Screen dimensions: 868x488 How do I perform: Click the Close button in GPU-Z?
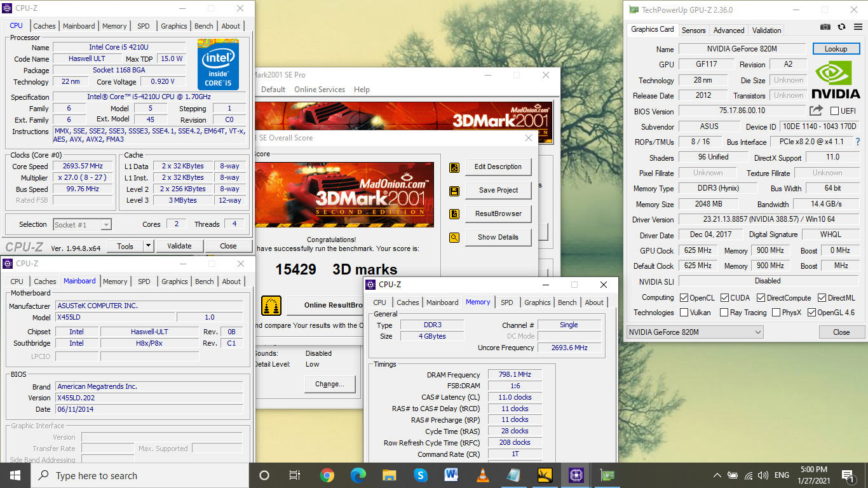(x=841, y=332)
